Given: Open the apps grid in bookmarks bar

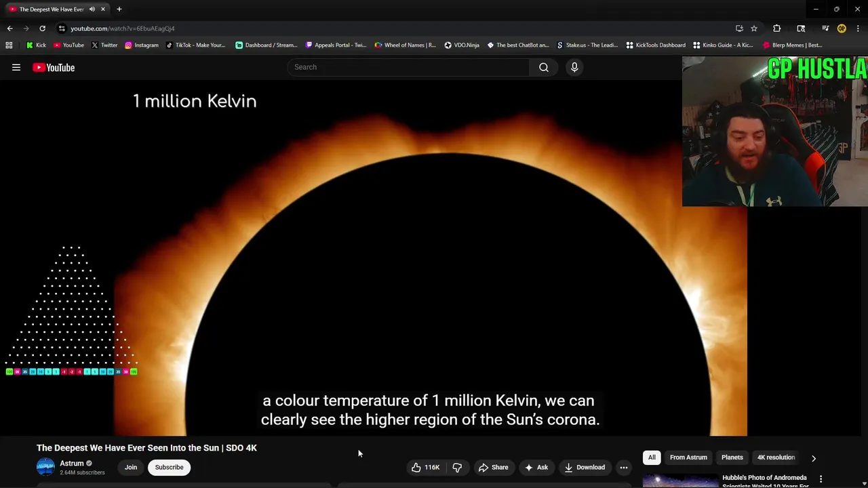Looking at the screenshot, I should click(x=9, y=45).
